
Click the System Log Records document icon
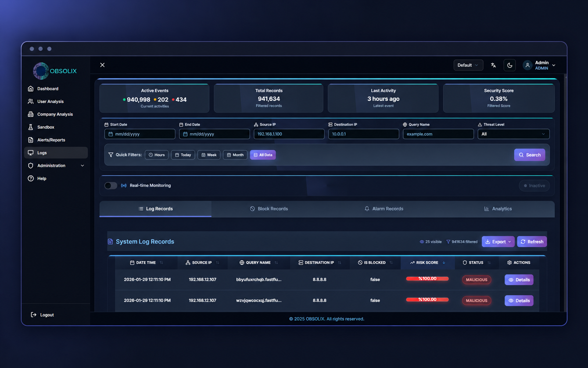pyautogui.click(x=110, y=242)
